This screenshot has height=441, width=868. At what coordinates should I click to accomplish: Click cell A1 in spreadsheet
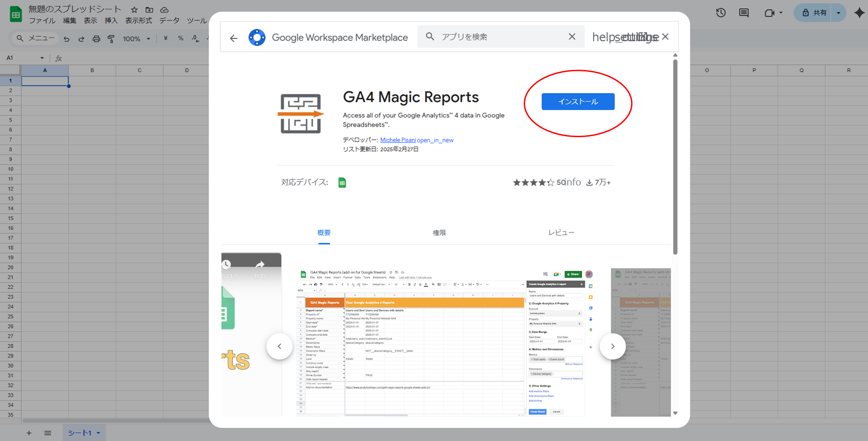[45, 81]
